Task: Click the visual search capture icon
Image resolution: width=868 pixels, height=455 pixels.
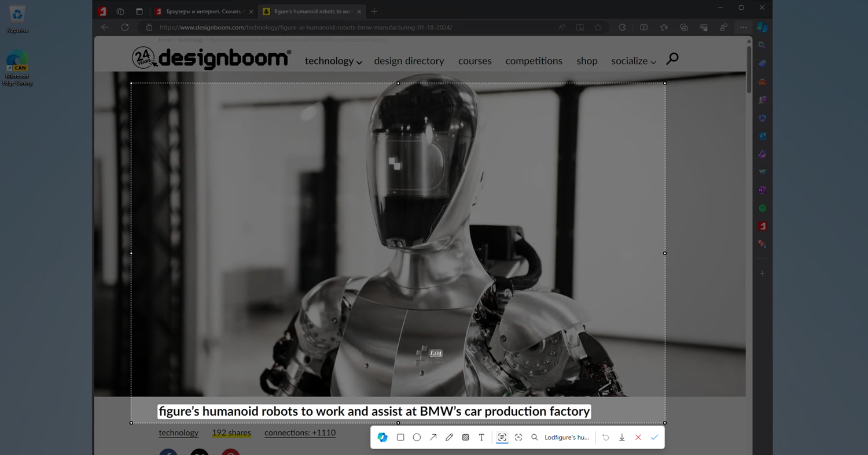Action: (x=518, y=438)
